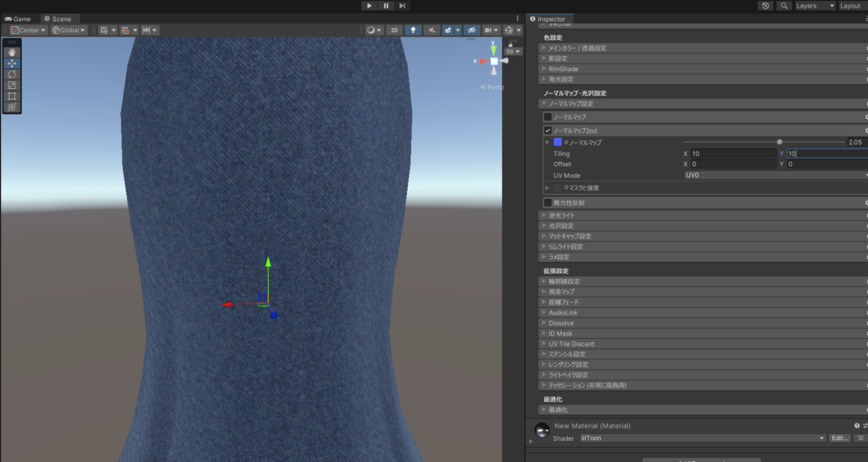Toggle 2D view mode
Image resolution: width=868 pixels, height=462 pixels.
394,30
